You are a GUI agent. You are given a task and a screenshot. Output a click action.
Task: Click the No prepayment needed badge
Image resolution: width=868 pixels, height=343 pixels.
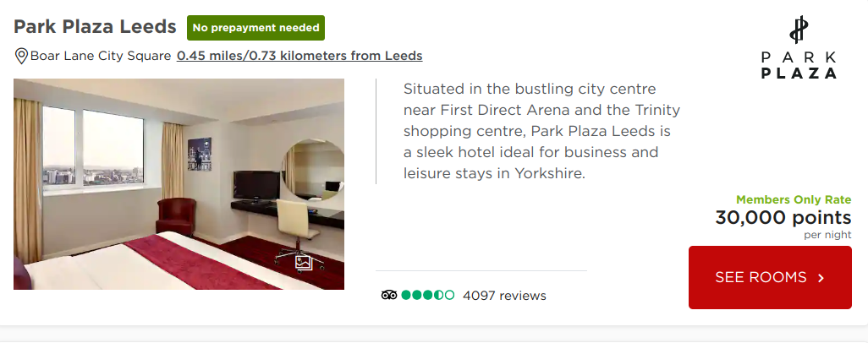pyautogui.click(x=255, y=28)
